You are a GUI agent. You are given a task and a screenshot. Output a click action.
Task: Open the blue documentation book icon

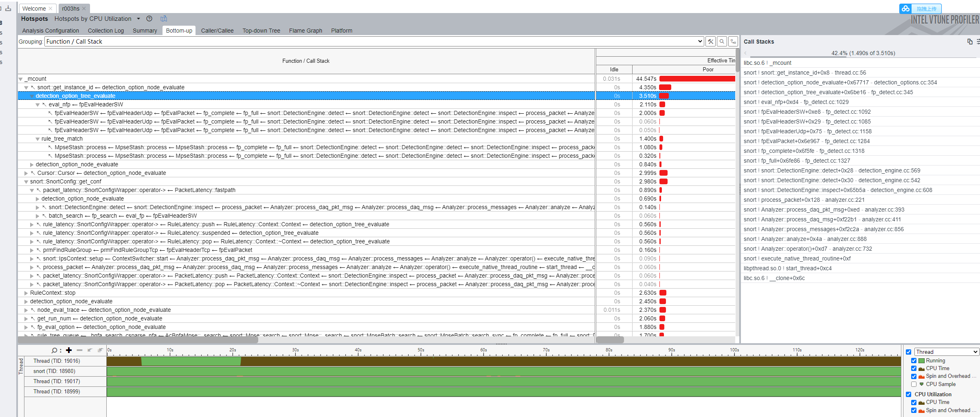pos(164,19)
